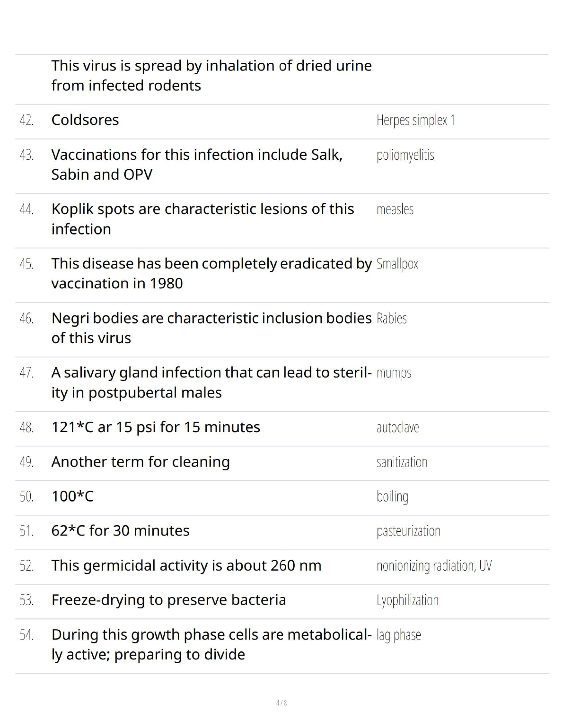Image resolution: width=563 pixels, height=728 pixels.
Task: Select the Koplik spots question
Action: click(202, 219)
